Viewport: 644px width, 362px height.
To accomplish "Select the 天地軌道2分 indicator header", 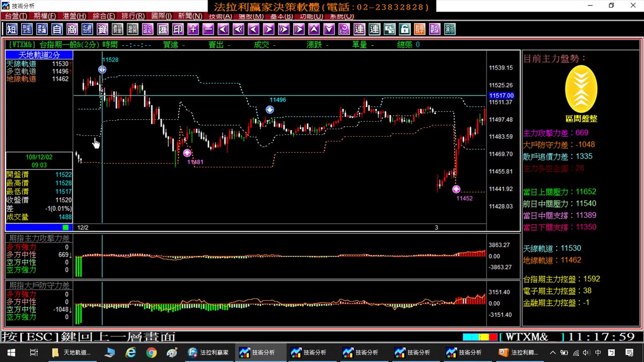I will [39, 55].
